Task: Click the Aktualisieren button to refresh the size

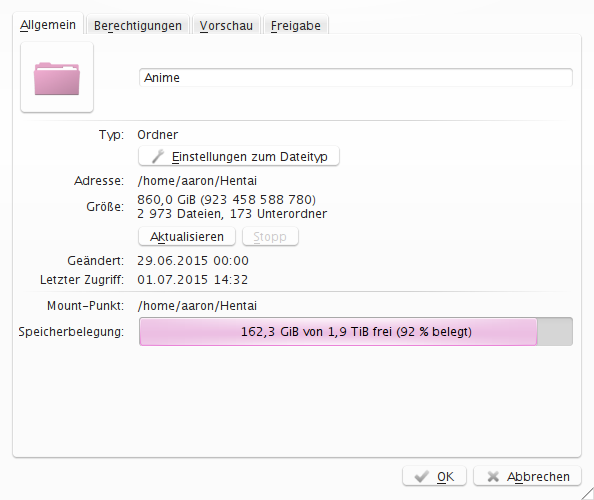Action: click(x=187, y=236)
